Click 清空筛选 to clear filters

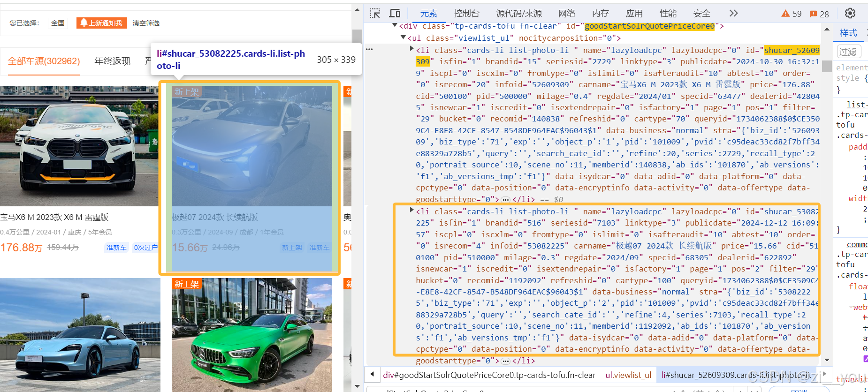[x=146, y=23]
